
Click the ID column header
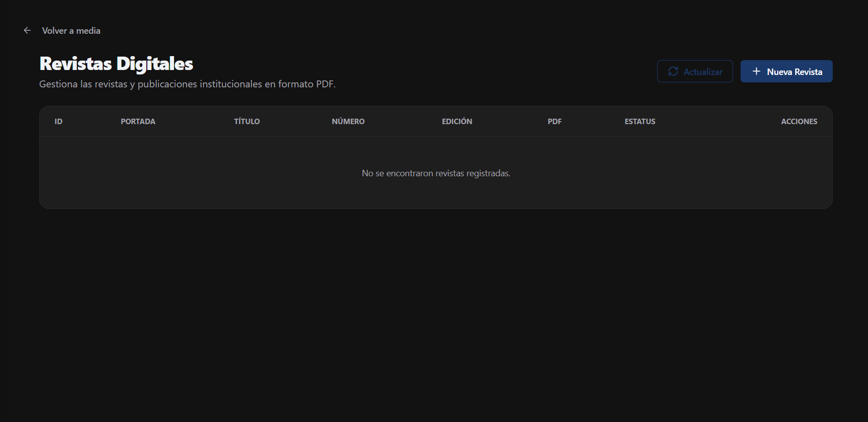click(x=59, y=122)
